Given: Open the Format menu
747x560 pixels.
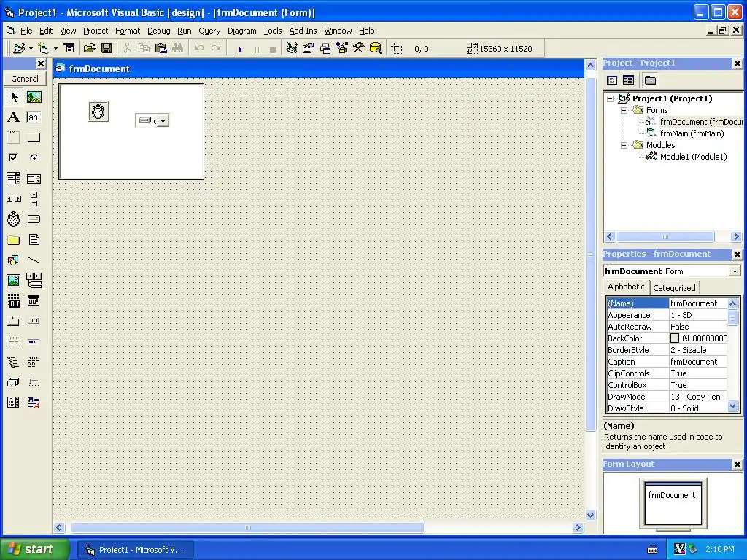Looking at the screenshot, I should coord(128,31).
